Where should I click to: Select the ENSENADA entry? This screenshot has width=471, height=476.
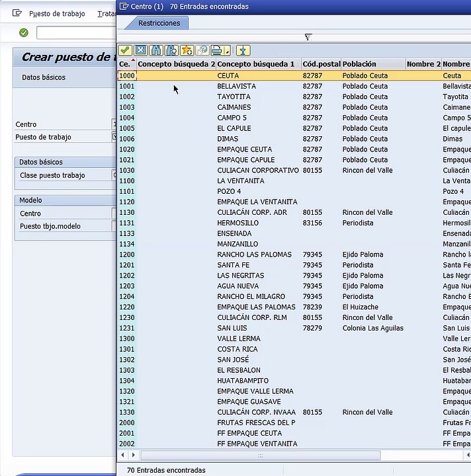(234, 233)
